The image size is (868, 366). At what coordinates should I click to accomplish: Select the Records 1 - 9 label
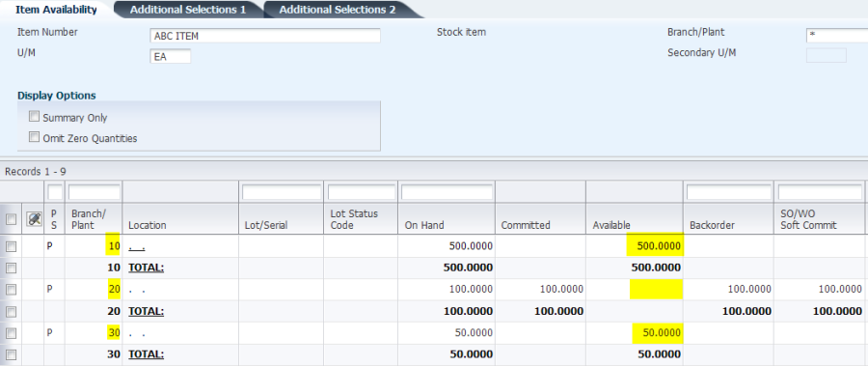pyautogui.click(x=36, y=172)
